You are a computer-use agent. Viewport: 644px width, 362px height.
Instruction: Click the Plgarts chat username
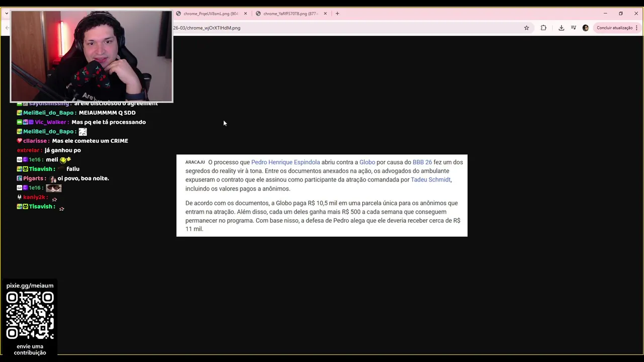(x=33, y=178)
